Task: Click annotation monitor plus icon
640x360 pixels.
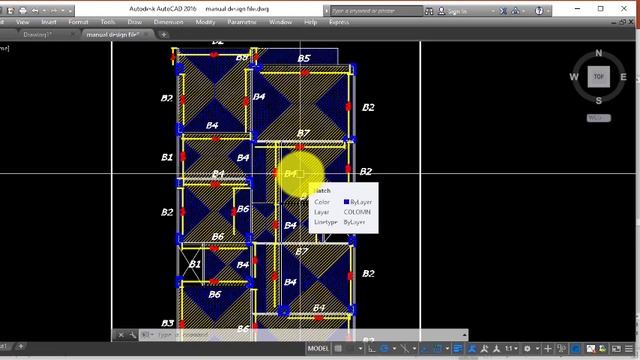Action: [x=548, y=349]
